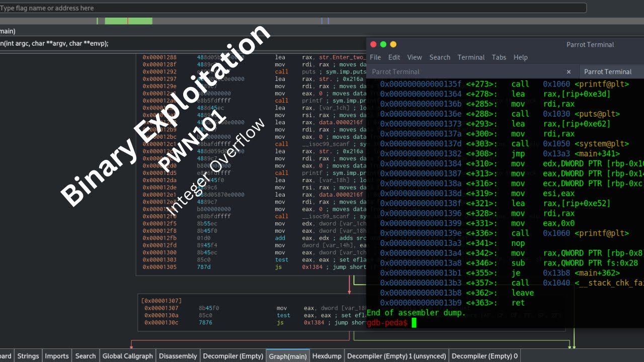Click the green terminal window button
The width and height of the screenshot is (644, 362).
click(383, 44)
